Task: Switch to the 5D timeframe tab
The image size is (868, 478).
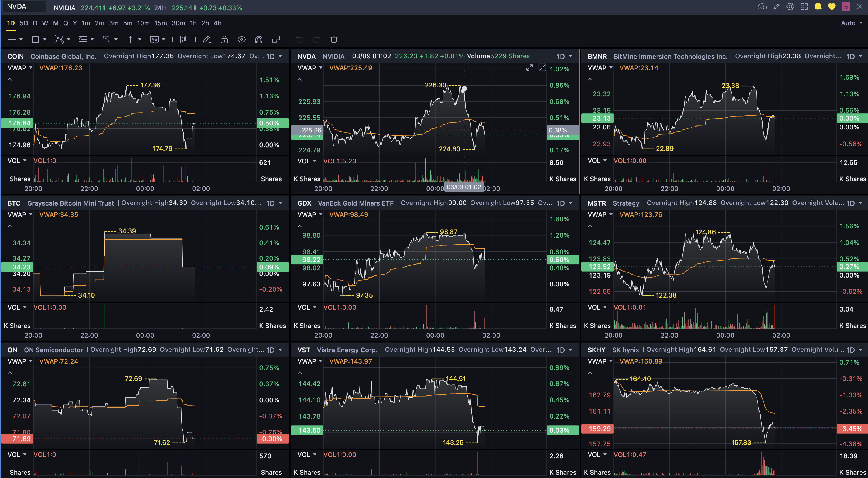Action: click(x=24, y=23)
